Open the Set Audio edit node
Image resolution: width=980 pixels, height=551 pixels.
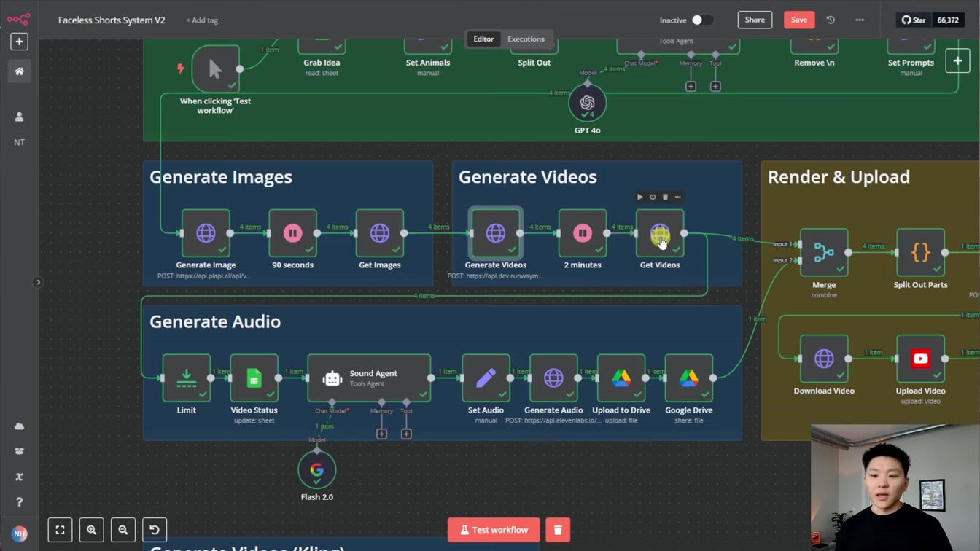[486, 378]
